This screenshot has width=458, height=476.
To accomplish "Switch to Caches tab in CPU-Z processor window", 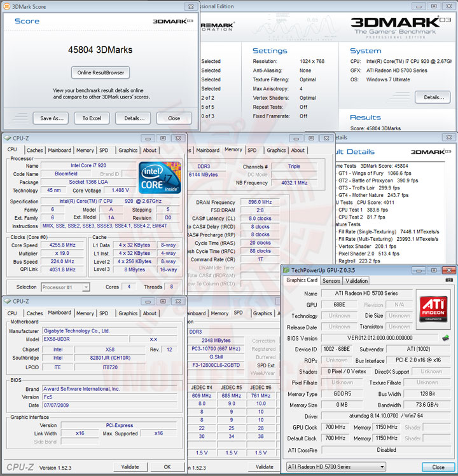I will 34,150.
